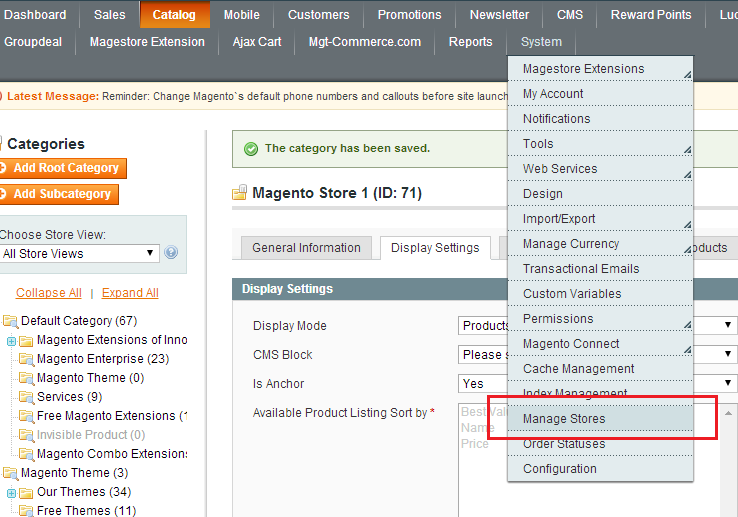
Task: Click the Default Category folder icon
Action: (10, 321)
